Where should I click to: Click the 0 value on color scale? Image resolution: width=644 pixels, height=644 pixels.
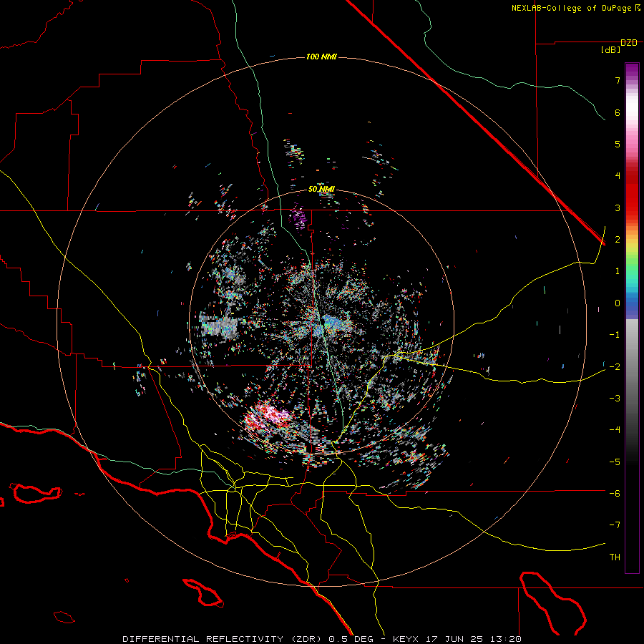tap(618, 303)
